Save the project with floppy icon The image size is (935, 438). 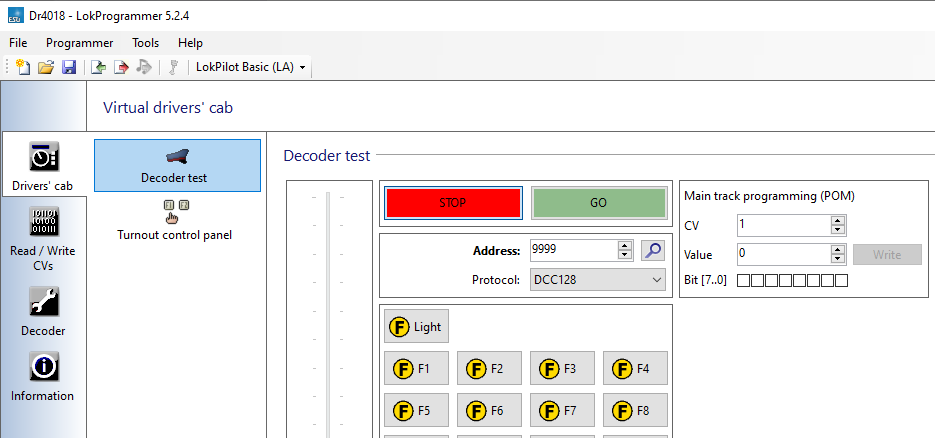(x=69, y=67)
